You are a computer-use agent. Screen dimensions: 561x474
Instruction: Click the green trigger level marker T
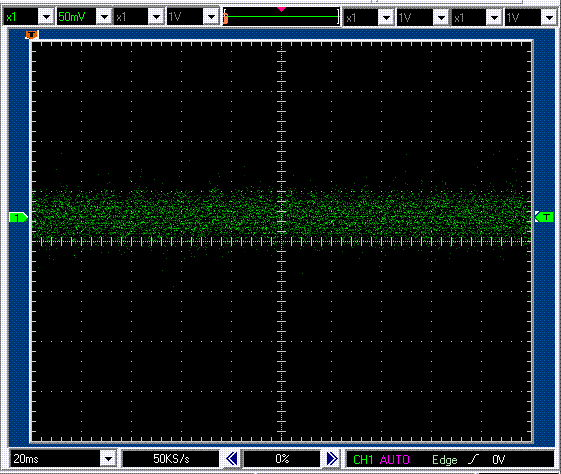(544, 217)
